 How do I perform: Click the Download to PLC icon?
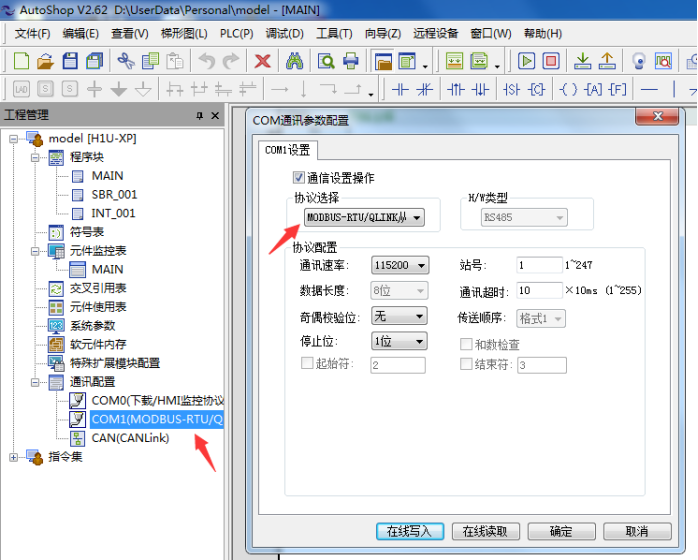582,61
